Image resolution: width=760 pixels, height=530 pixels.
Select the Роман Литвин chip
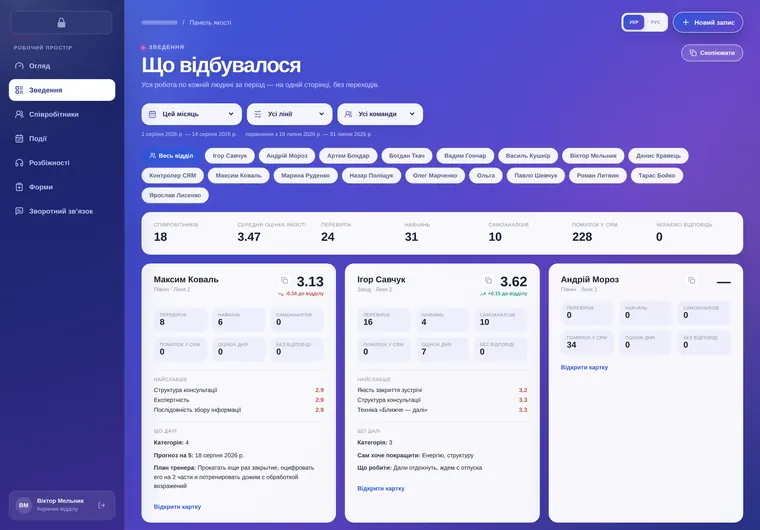point(598,176)
